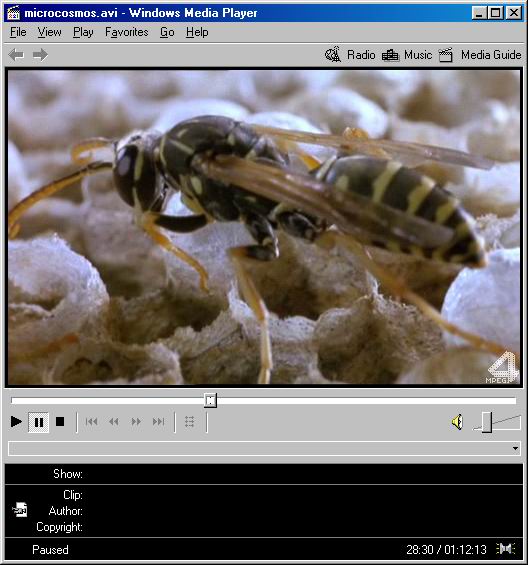Click the Pause button

point(39,422)
